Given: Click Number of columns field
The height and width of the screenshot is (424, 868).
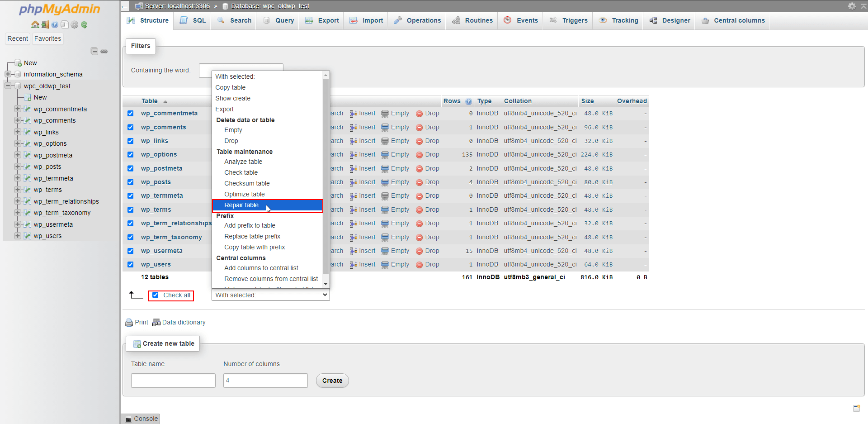Looking at the screenshot, I should (265, 381).
